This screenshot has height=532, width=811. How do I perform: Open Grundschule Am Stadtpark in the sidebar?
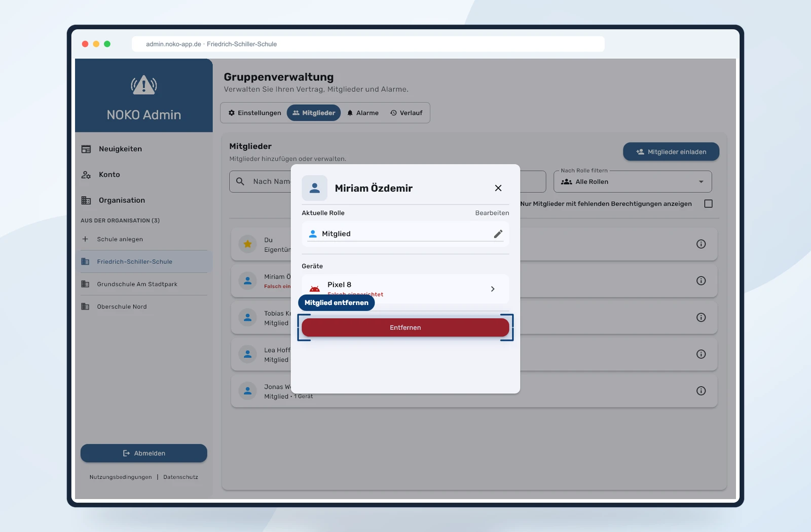(144, 284)
